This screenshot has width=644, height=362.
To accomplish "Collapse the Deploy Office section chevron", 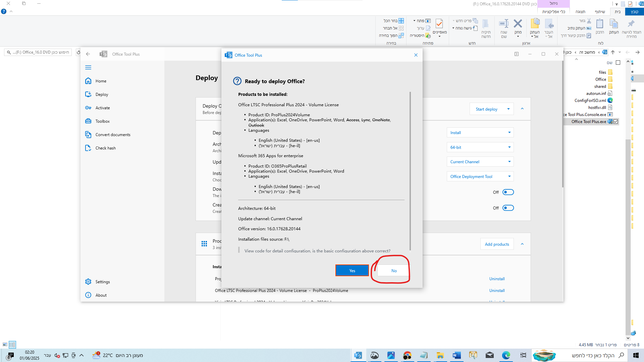I will [522, 109].
